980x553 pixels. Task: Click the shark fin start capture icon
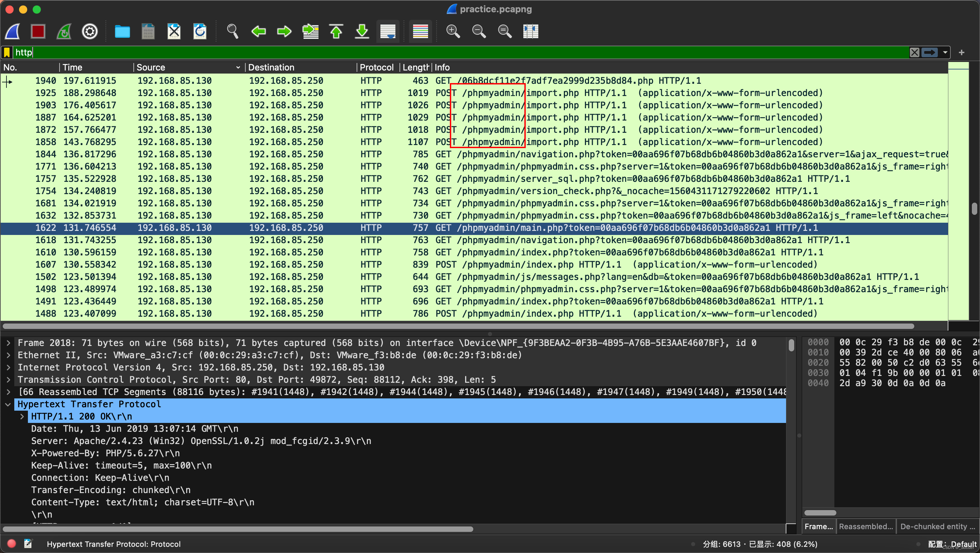pyautogui.click(x=12, y=31)
